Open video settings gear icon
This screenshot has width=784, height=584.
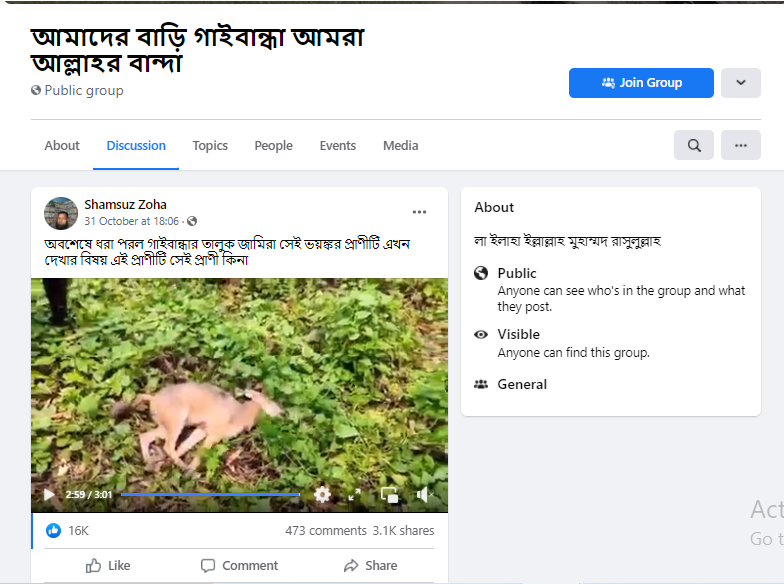coord(322,494)
